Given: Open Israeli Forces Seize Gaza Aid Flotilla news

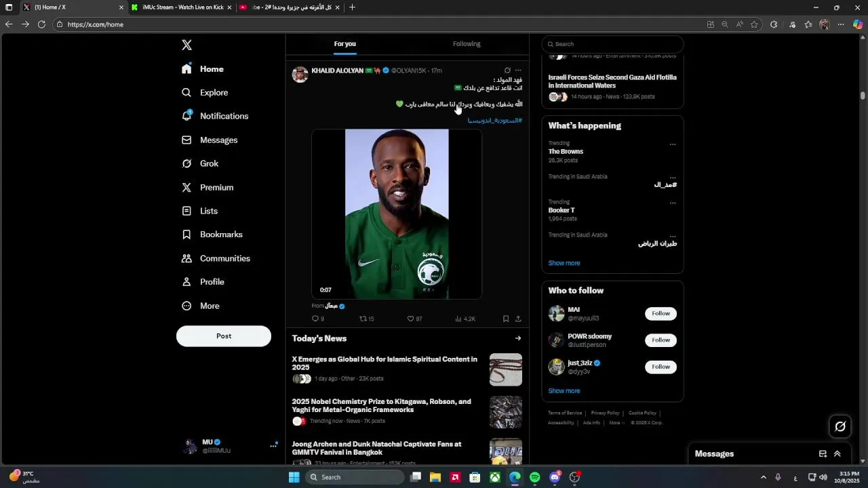Looking at the screenshot, I should pyautogui.click(x=612, y=87).
